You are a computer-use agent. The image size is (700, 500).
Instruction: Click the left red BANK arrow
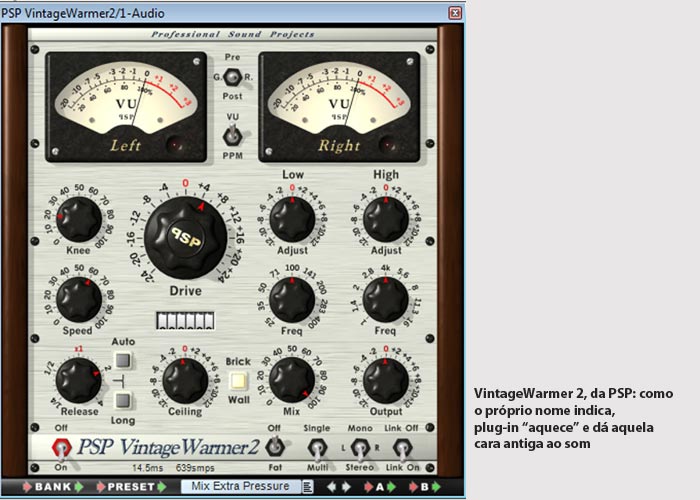click(x=27, y=487)
